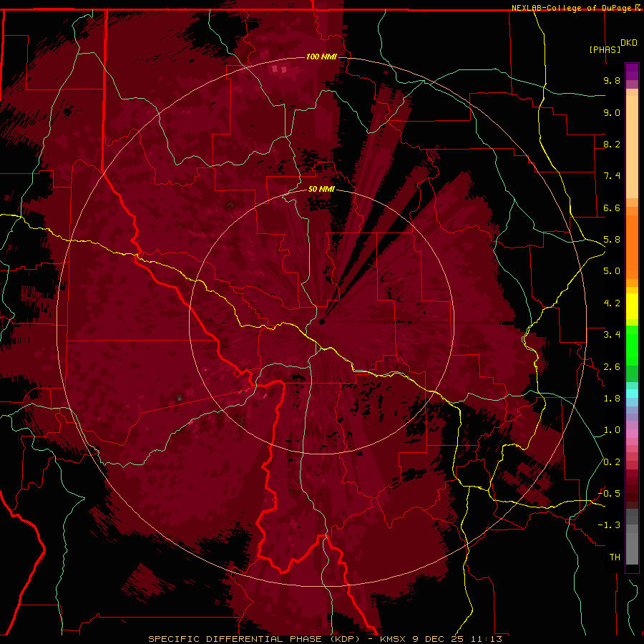Click the orange segment of the color bar
The image size is (644, 644).
pyautogui.click(x=632, y=246)
